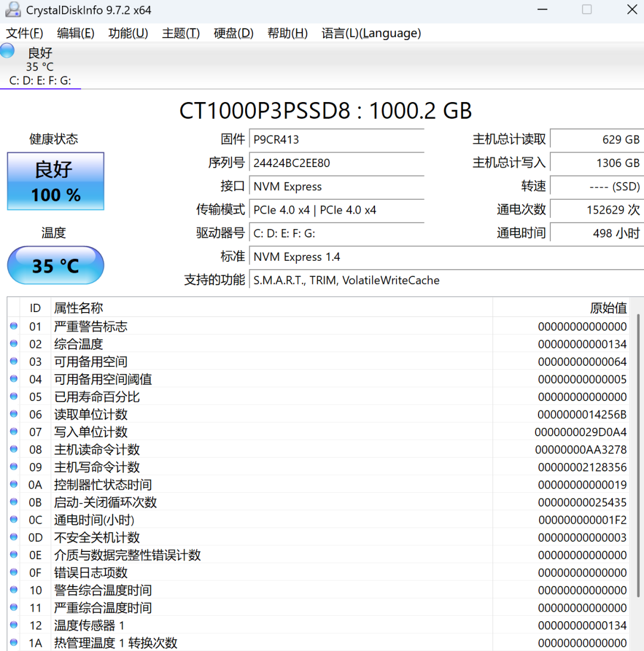644x651 pixels.
Task: Click the interface field NVM Express
Action: (336, 186)
